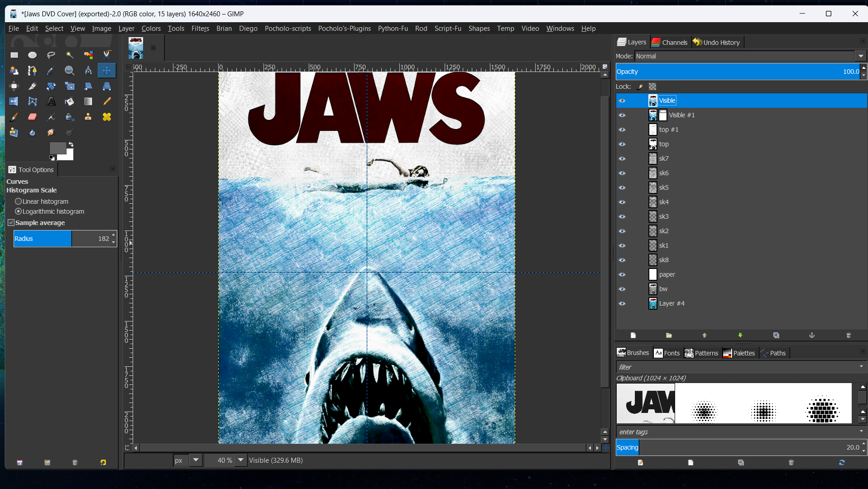
Task: Choose the Rotate tool
Action: [51, 86]
